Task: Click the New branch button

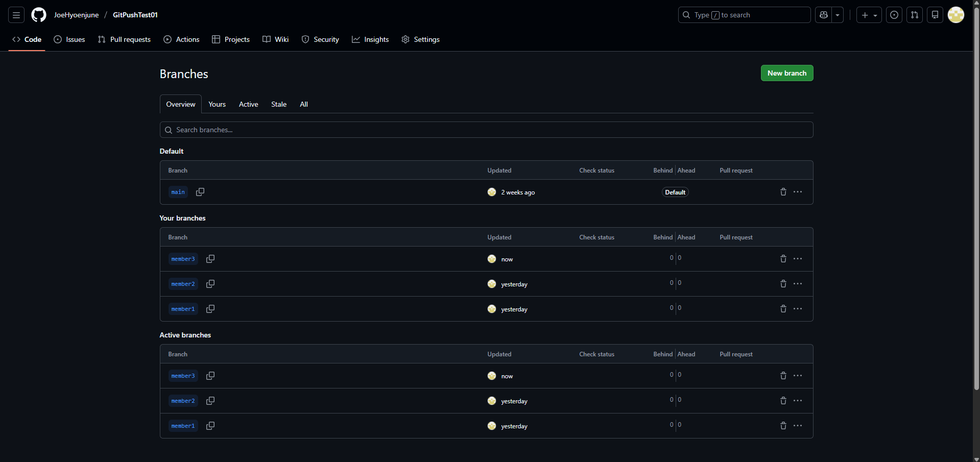Action: coord(787,73)
